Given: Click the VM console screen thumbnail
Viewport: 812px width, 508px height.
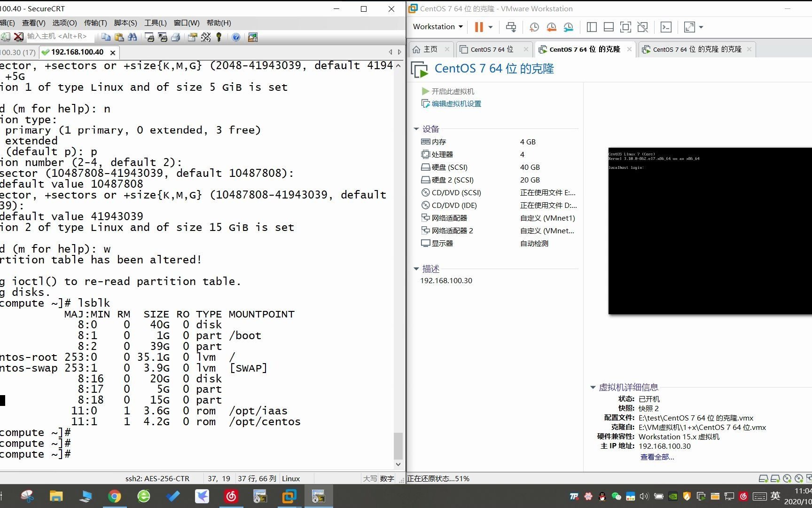Looking at the screenshot, I should coord(710,231).
